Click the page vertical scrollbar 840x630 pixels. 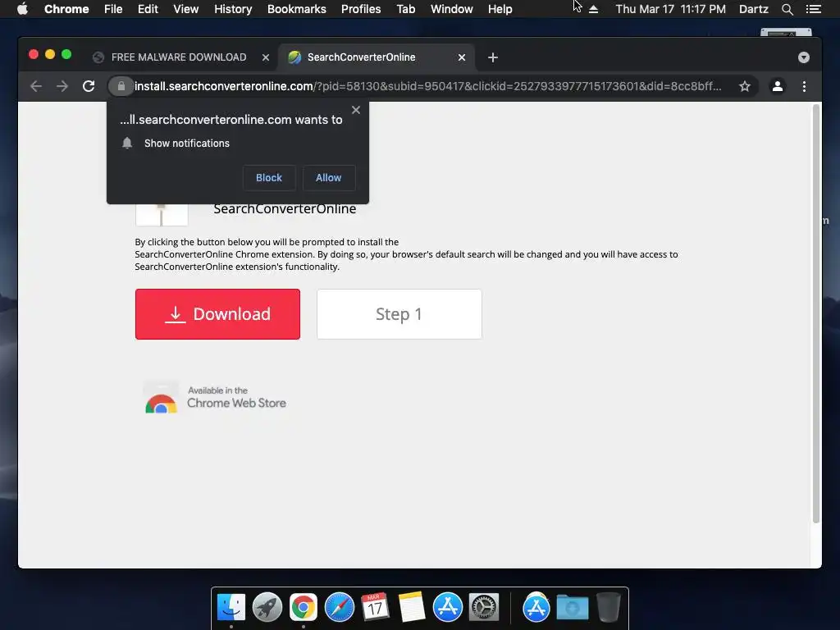coord(816,313)
